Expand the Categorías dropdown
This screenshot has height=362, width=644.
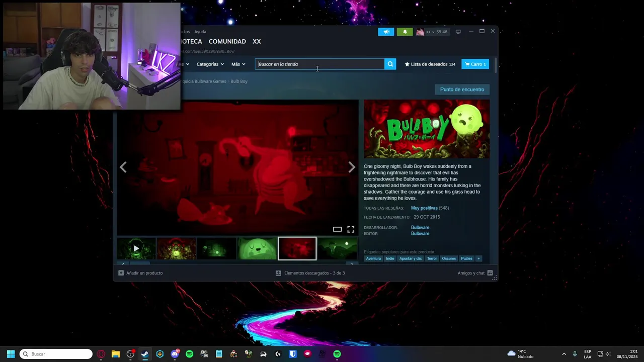(x=210, y=64)
